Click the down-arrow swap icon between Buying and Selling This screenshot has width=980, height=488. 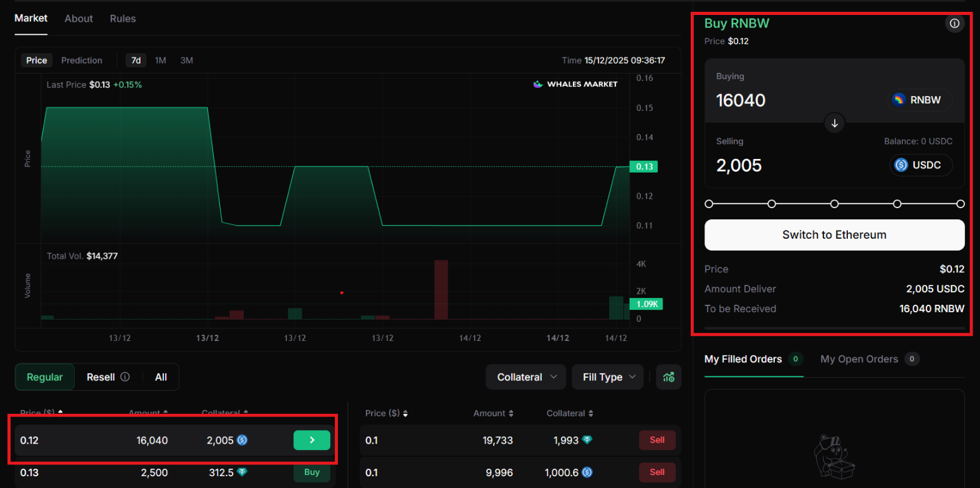835,123
